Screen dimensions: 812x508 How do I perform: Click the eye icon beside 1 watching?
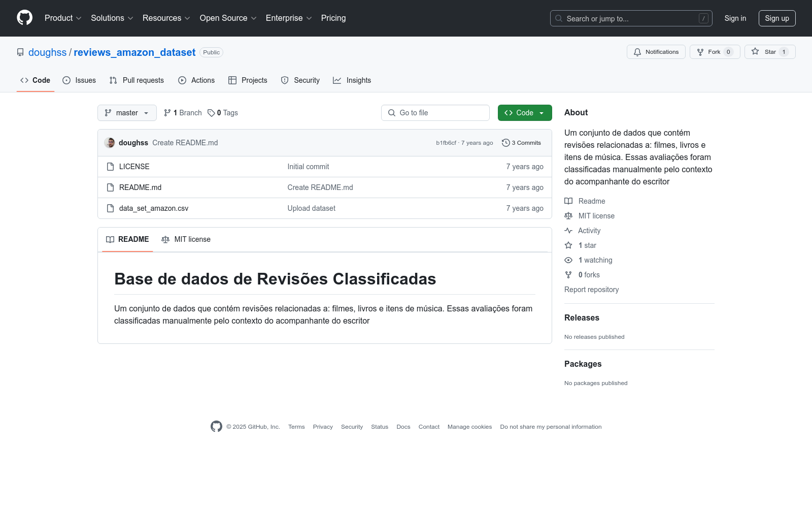(568, 260)
